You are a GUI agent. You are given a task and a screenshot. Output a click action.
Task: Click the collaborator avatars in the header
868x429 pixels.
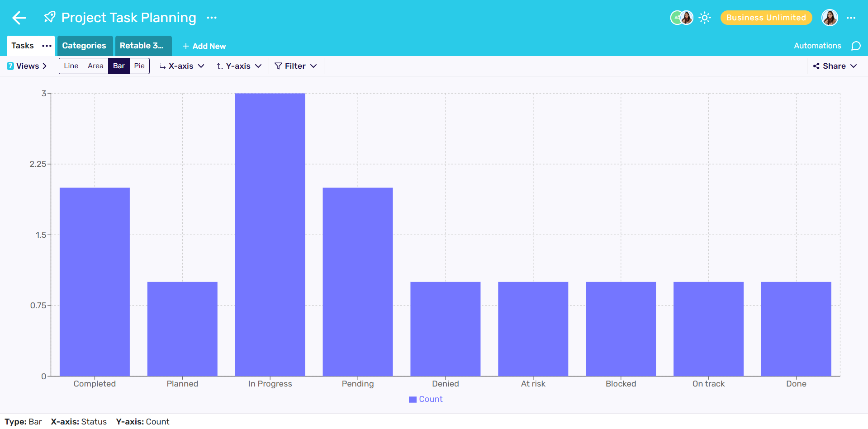point(681,18)
